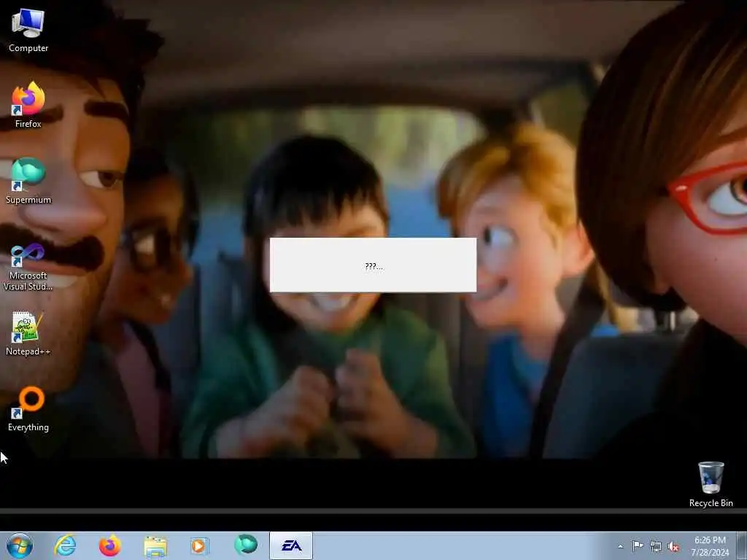747x560 pixels.
Task: Open the network status tray icon
Action: [656, 546]
